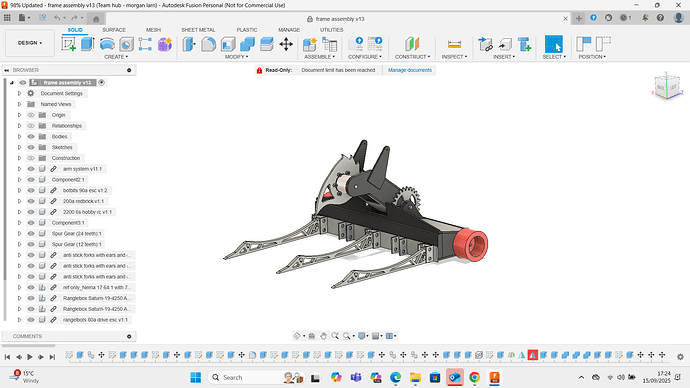Select the Move/Copy tool in Modify
This screenshot has width=690, height=388.
[286, 44]
